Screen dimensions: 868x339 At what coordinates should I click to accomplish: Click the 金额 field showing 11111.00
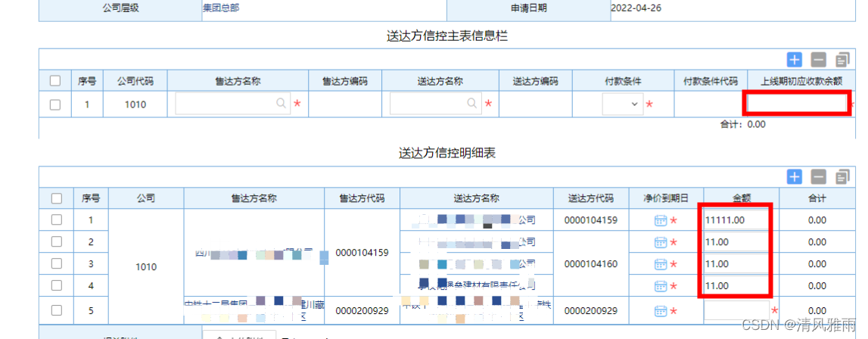click(x=736, y=220)
